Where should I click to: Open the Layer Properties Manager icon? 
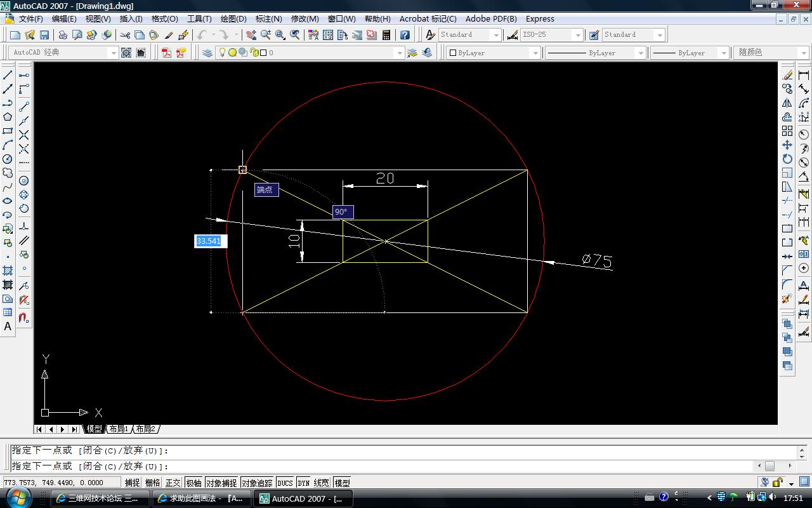click(207, 53)
